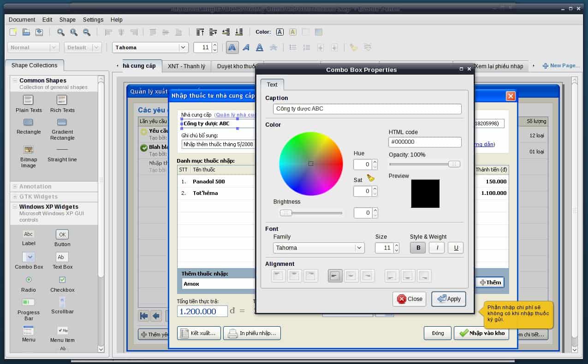Click New Page link
The image size is (588, 364).
pos(561,66)
